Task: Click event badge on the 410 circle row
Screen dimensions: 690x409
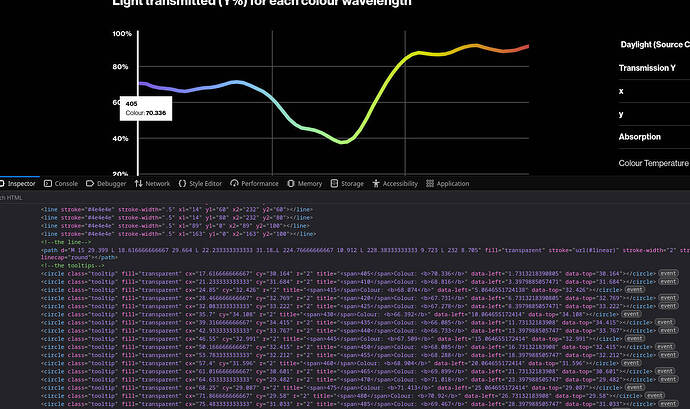Action: tap(668, 282)
